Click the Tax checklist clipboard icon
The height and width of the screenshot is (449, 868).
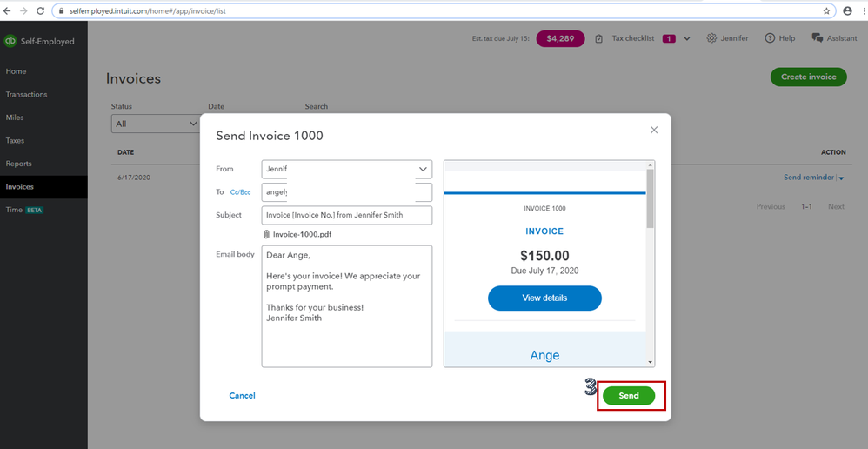pos(599,38)
